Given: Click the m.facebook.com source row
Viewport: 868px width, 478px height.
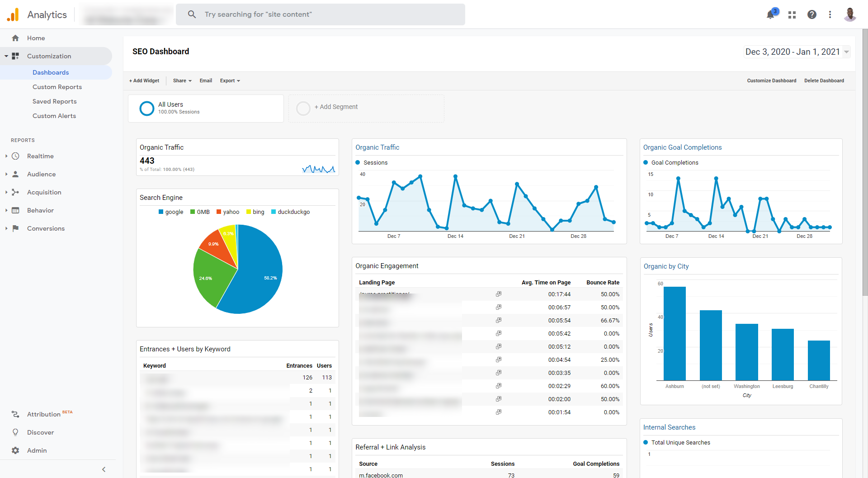Looking at the screenshot, I should tap(489, 475).
